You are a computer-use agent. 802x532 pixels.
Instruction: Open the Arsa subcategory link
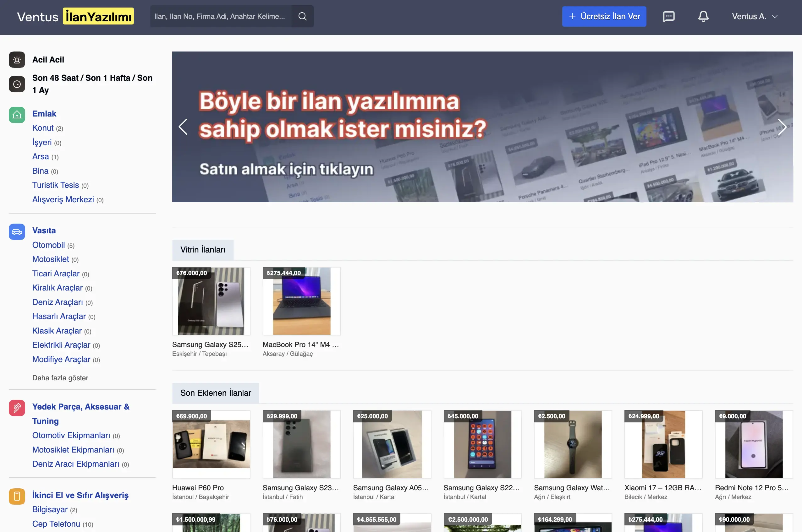click(x=41, y=156)
